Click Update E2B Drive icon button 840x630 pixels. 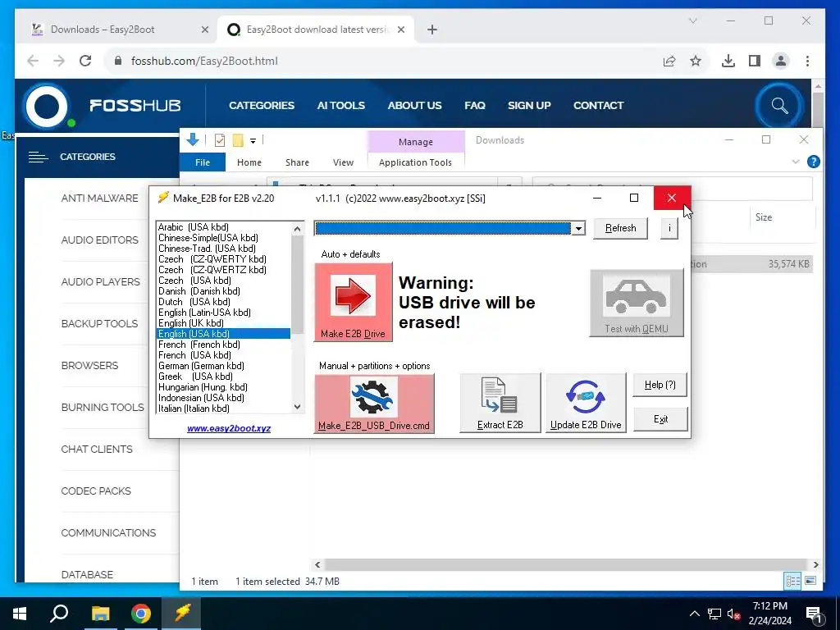click(586, 404)
